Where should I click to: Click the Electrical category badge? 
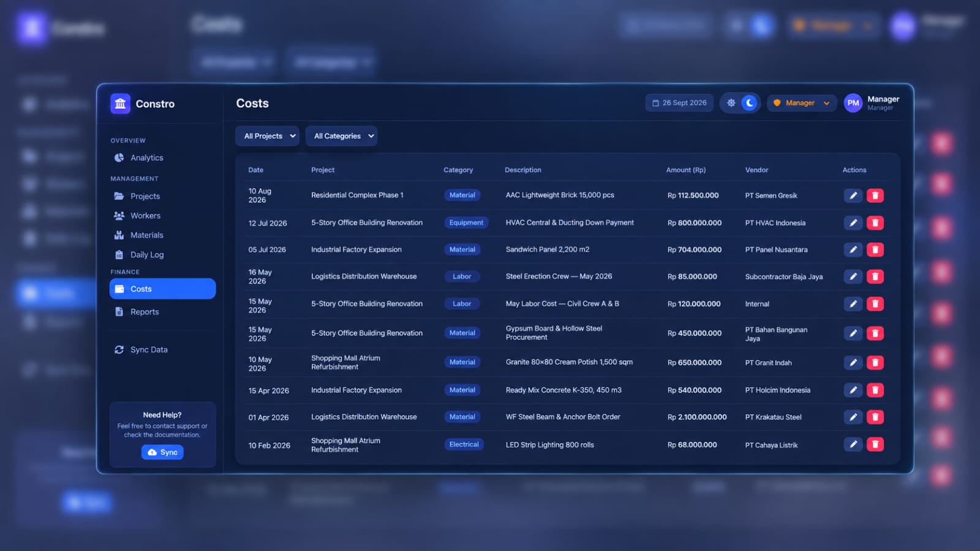[464, 444]
